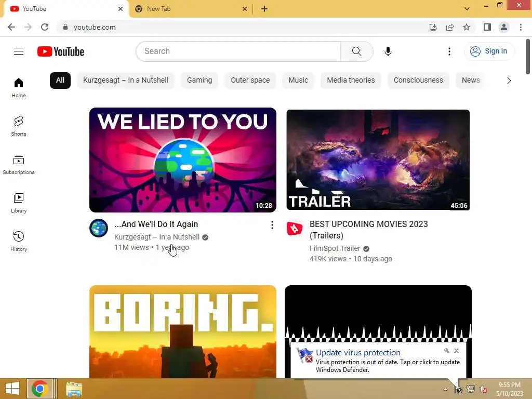Click Chrome in the taskbar
This screenshot has height=399, width=532.
pyautogui.click(x=39, y=389)
